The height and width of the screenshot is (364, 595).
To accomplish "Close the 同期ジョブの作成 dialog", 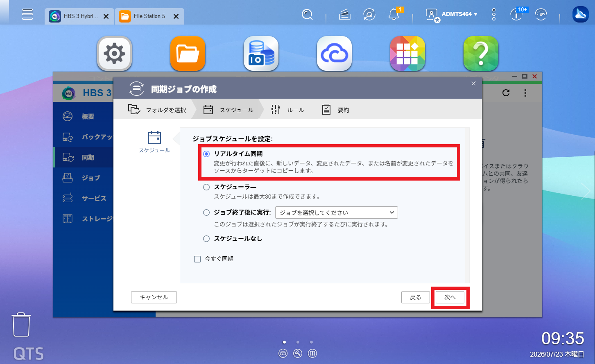I will click(473, 84).
